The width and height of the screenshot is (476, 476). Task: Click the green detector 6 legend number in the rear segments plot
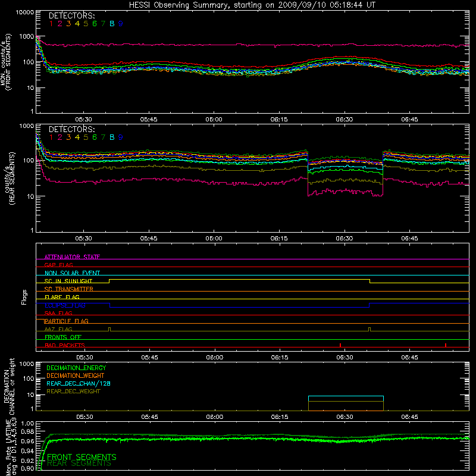[x=95, y=137]
